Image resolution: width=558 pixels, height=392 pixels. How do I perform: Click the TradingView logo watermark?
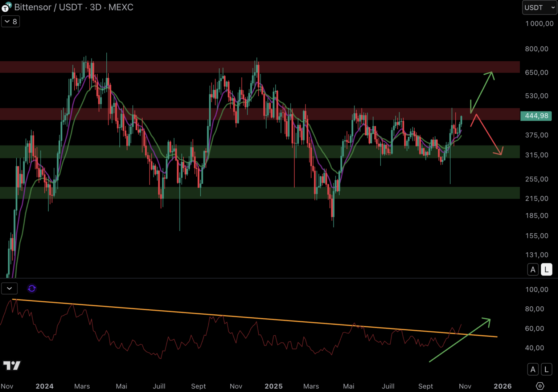tap(12, 365)
